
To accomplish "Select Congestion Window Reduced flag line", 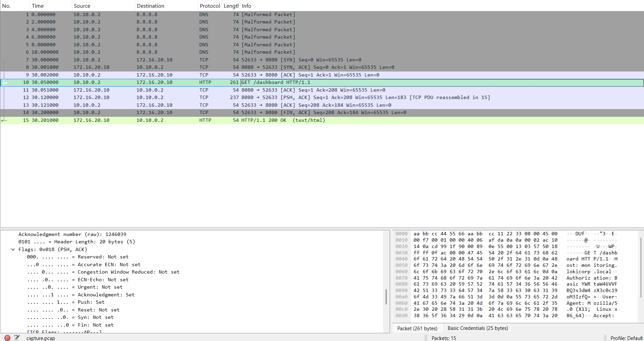I will coord(103,272).
